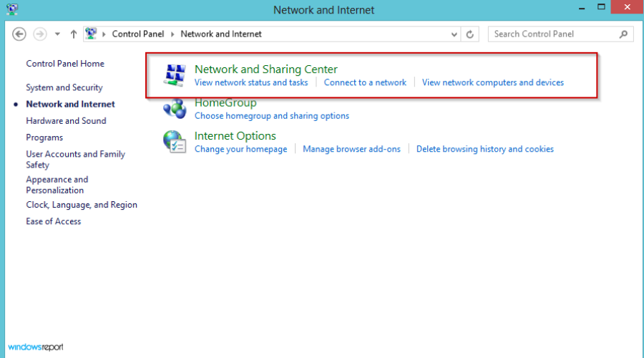This screenshot has height=358, width=644.
Task: Click Manage browser add-ons
Action: (351, 149)
